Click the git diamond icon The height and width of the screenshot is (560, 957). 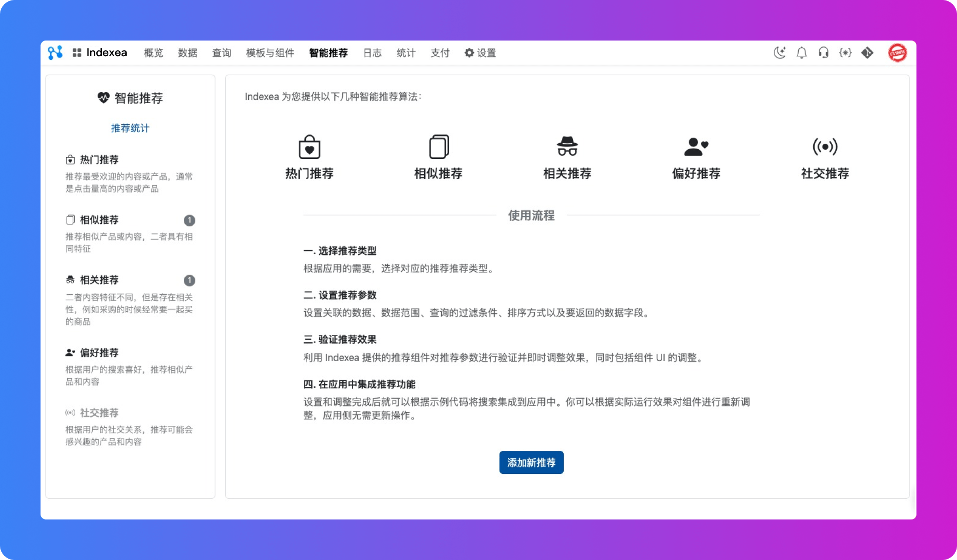coord(867,53)
